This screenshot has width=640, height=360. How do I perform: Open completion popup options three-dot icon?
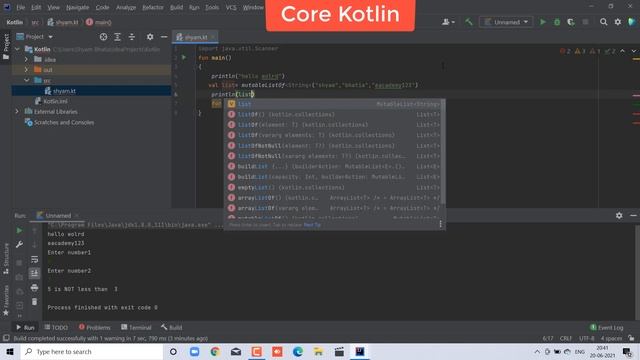(x=440, y=224)
